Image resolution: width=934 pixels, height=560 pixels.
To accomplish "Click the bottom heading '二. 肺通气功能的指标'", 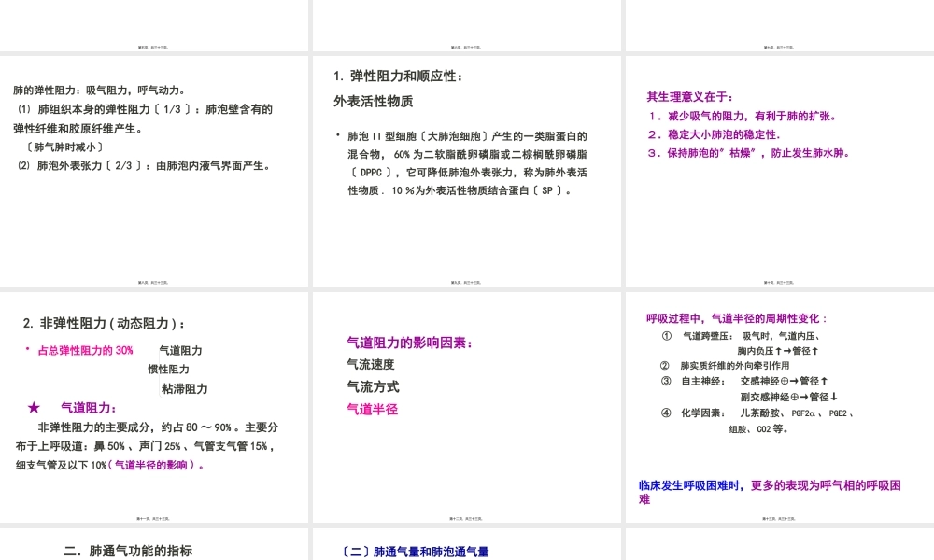I will point(128,551).
